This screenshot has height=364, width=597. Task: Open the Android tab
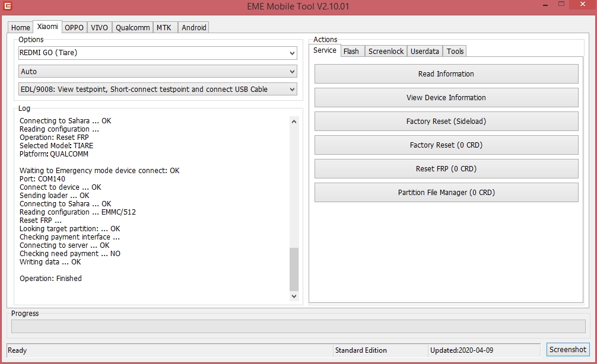click(194, 27)
